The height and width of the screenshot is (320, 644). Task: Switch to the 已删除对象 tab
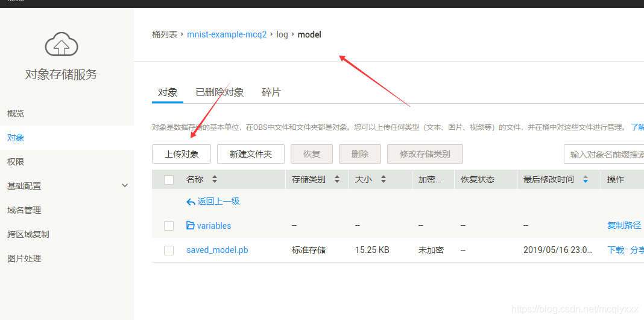[x=219, y=92]
